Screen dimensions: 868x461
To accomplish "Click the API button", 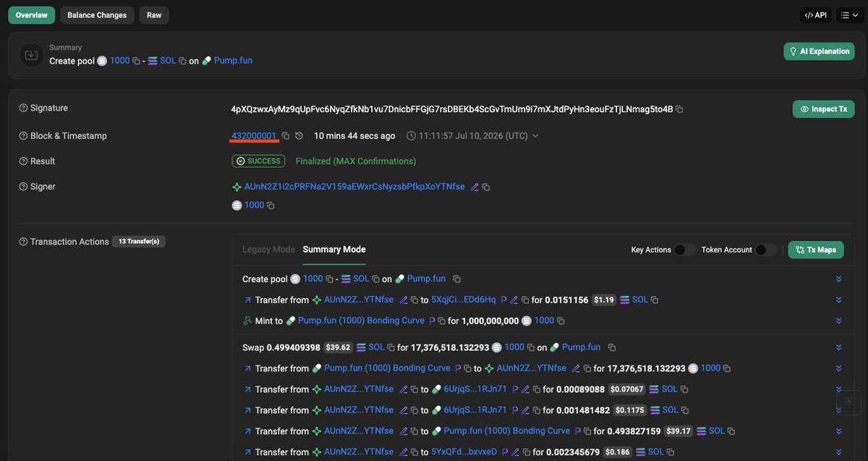I will (816, 14).
